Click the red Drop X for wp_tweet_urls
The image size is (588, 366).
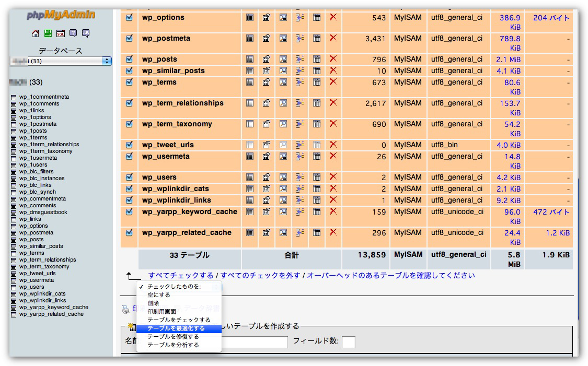[333, 145]
